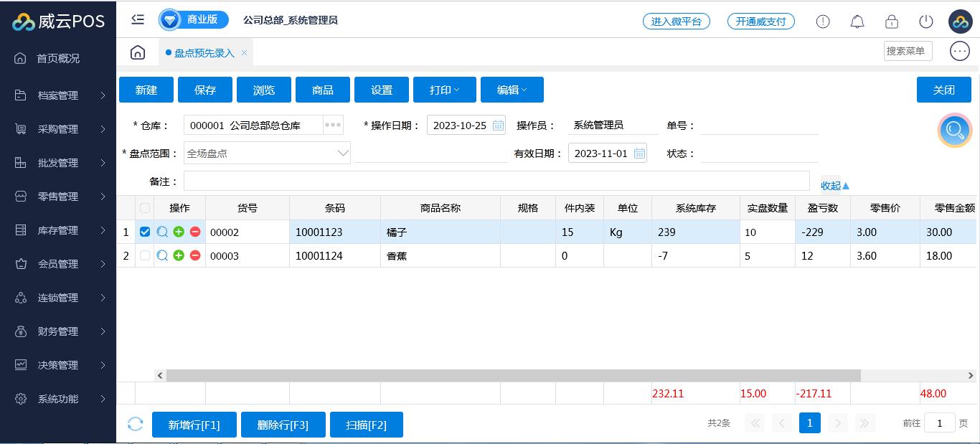The image size is (980, 444).
Task: Click the lock screen icon
Action: click(892, 22)
